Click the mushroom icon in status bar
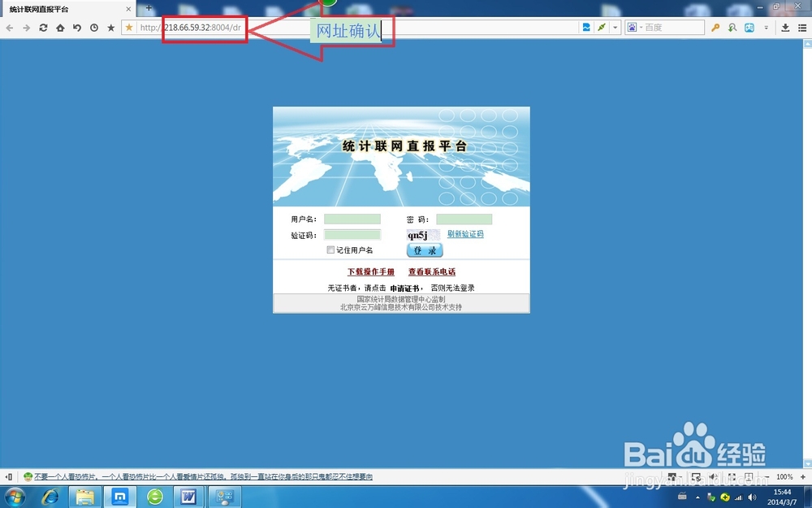The width and height of the screenshot is (812, 508). [x=28, y=476]
